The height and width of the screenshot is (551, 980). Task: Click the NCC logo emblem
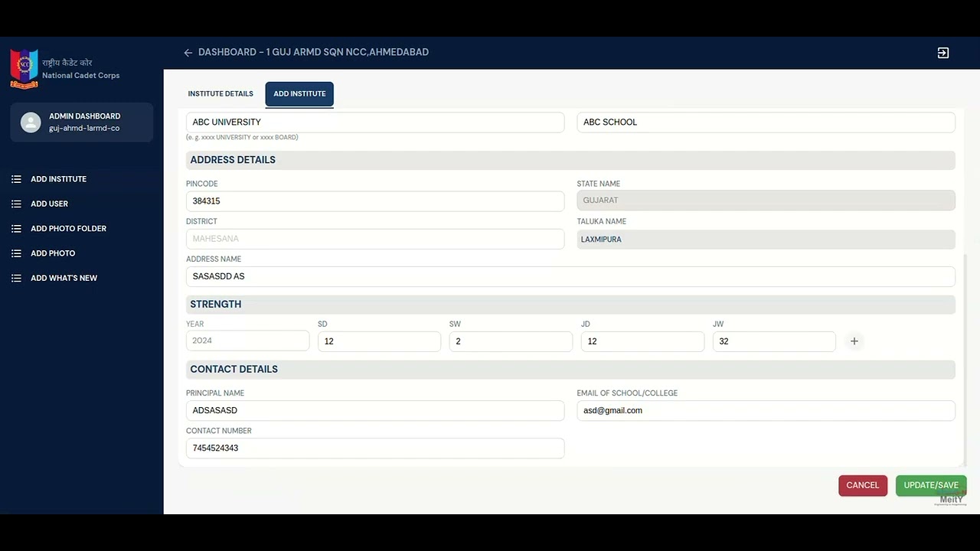tap(24, 69)
